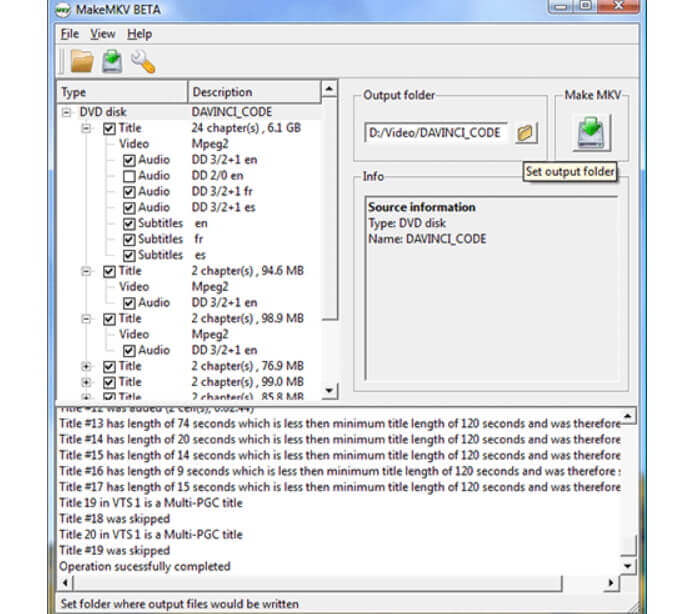Uncheck the 76.9 MB Title checkbox

click(109, 367)
